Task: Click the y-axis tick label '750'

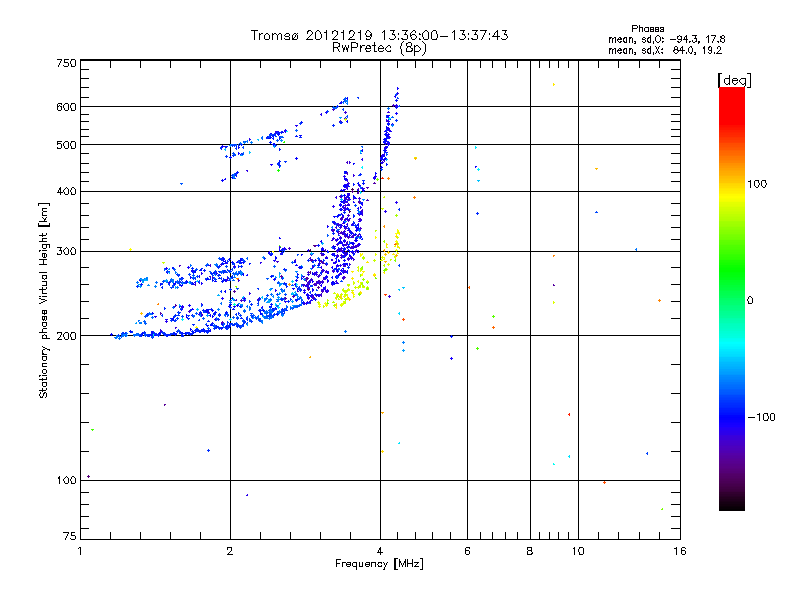Action: (x=67, y=63)
